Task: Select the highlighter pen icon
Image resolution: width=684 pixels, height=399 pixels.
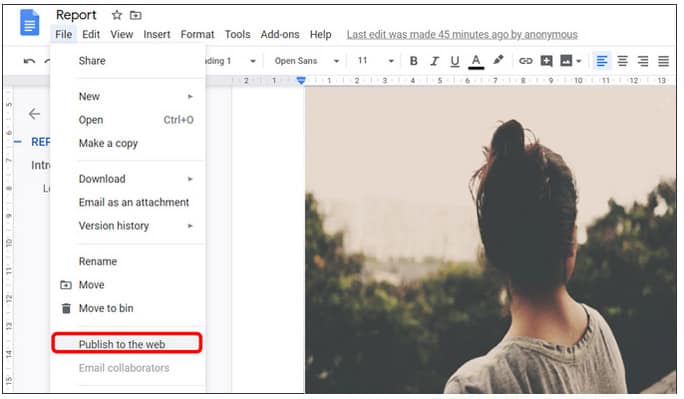Action: pyautogui.click(x=498, y=60)
